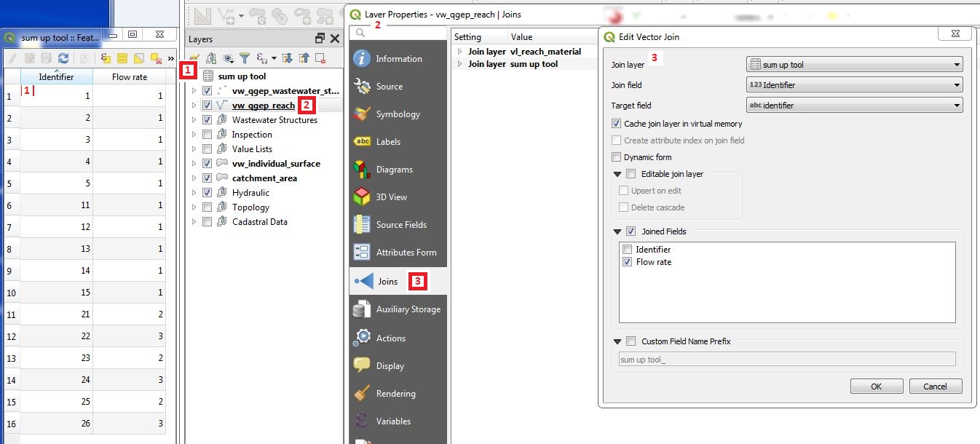Reload the sum up tool attribute table

pos(63,58)
